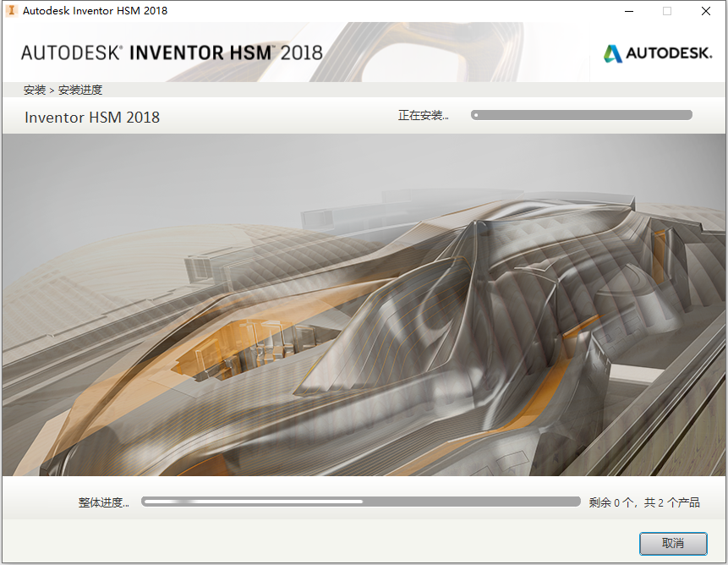Click the 整体进度 overall progress bar

pos(361,502)
